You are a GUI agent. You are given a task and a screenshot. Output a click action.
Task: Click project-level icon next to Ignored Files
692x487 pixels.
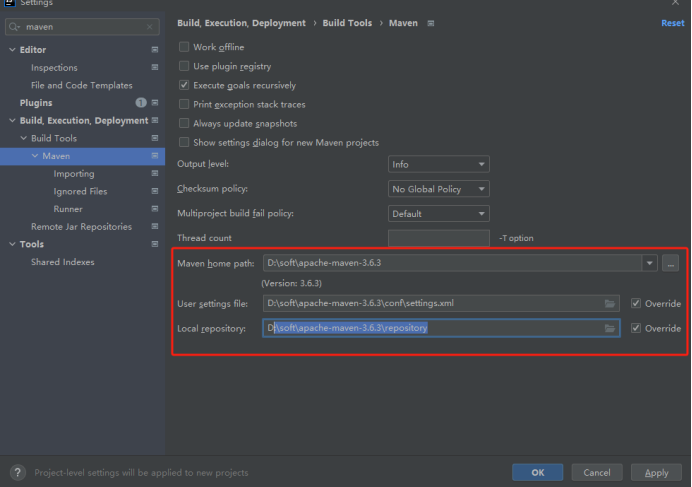pyautogui.click(x=155, y=191)
